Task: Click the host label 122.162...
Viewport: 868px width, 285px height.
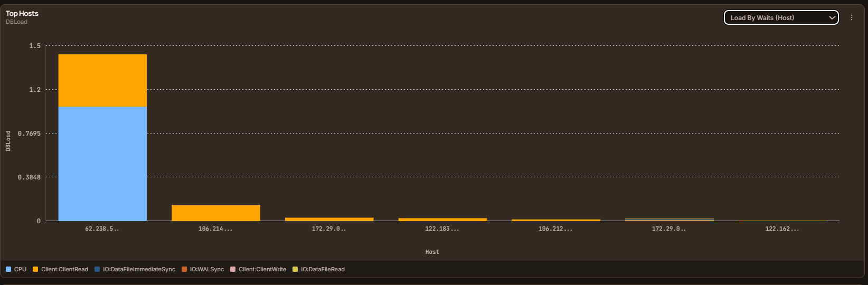Action: [782, 229]
